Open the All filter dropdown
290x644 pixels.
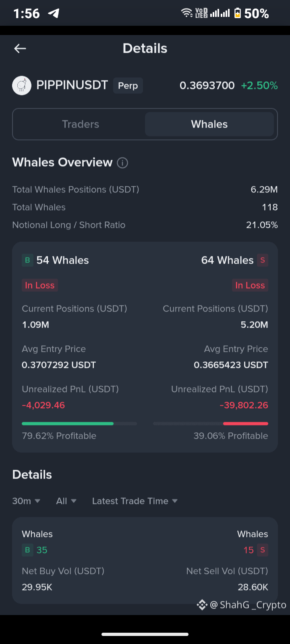[66, 501]
